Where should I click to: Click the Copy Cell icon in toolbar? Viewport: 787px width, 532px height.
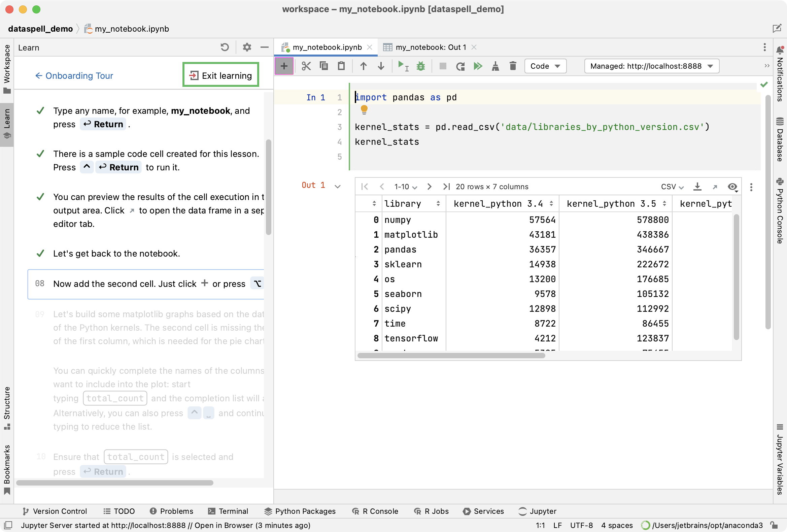[323, 66]
